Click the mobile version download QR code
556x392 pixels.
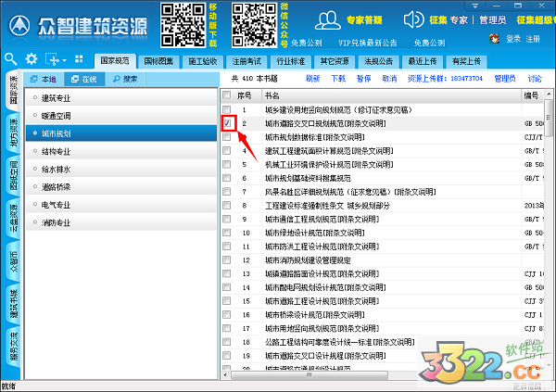coord(183,25)
